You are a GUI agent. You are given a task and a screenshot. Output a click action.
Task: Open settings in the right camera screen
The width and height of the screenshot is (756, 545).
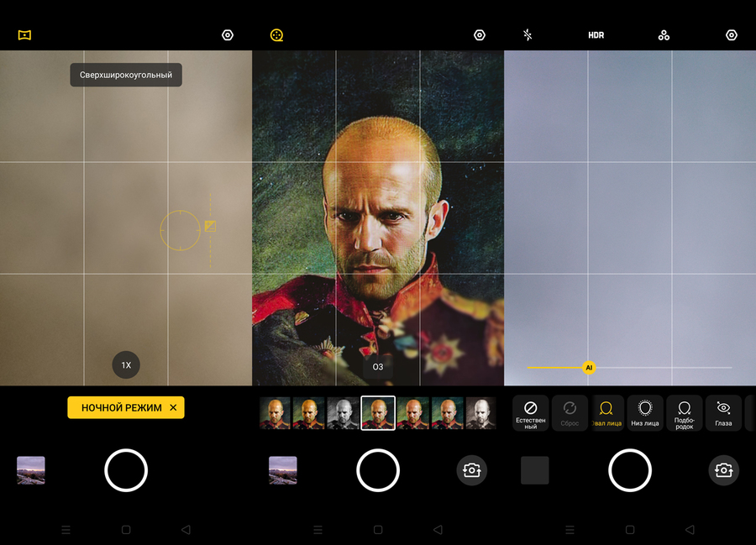click(x=732, y=35)
